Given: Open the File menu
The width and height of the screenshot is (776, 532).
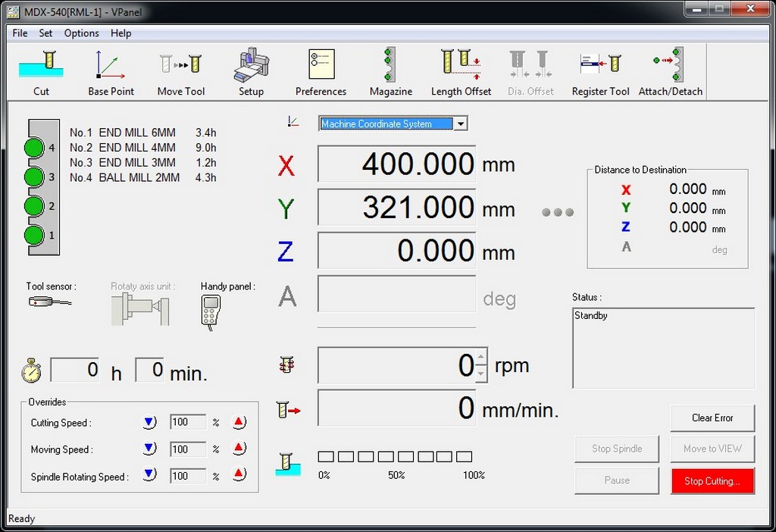Looking at the screenshot, I should 20,33.
